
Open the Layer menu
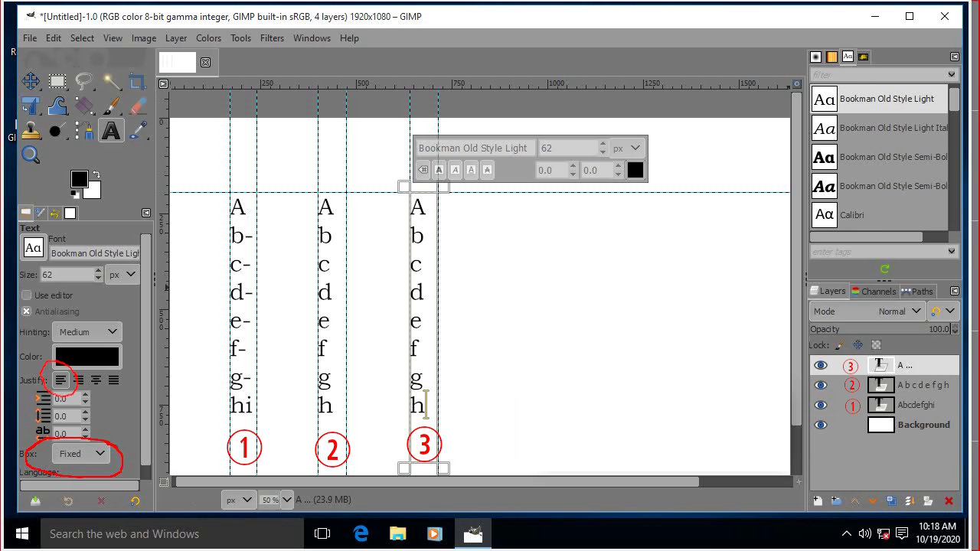click(176, 38)
